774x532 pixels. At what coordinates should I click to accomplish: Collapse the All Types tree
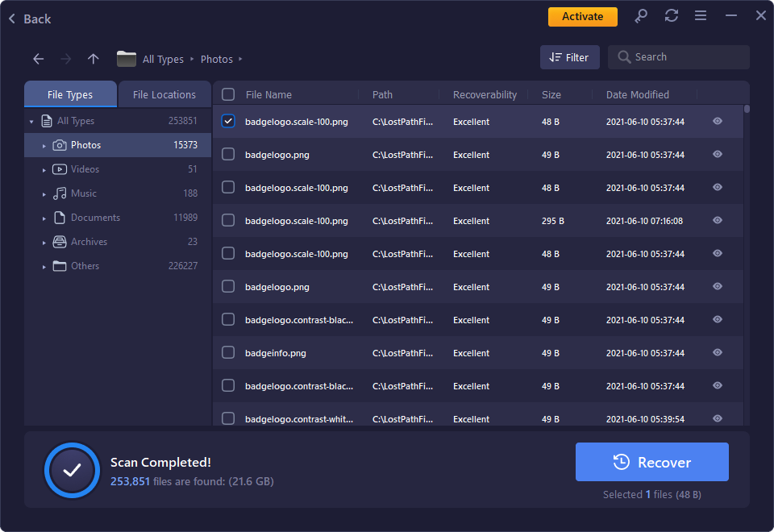click(x=32, y=120)
